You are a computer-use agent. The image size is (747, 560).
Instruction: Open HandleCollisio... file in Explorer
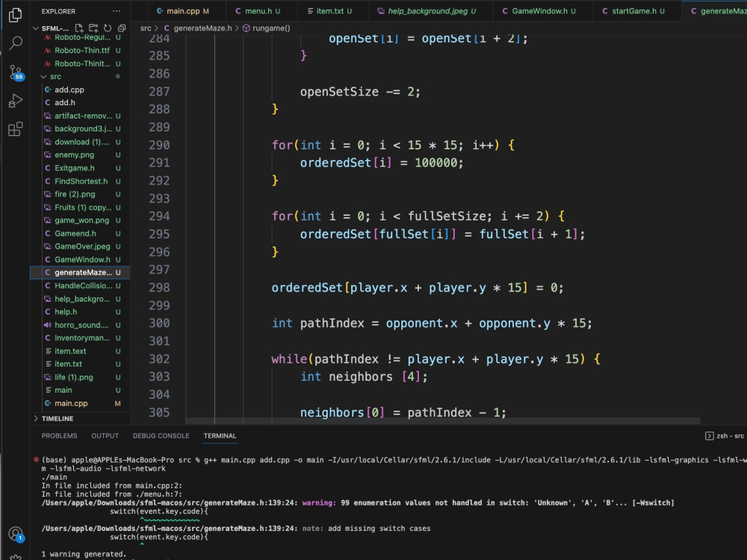click(x=80, y=286)
